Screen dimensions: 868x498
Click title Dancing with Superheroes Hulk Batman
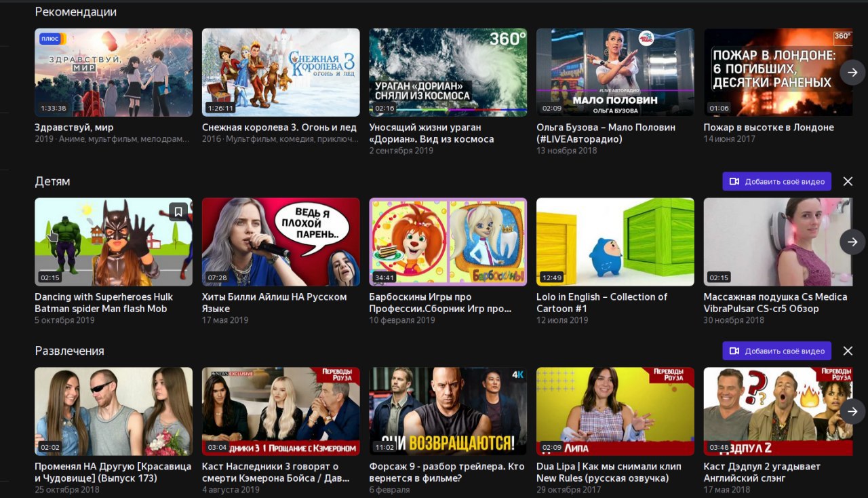click(104, 303)
